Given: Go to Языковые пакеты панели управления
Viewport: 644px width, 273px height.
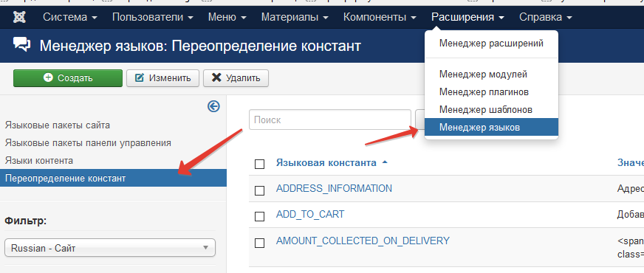Looking at the screenshot, I should (x=88, y=143).
